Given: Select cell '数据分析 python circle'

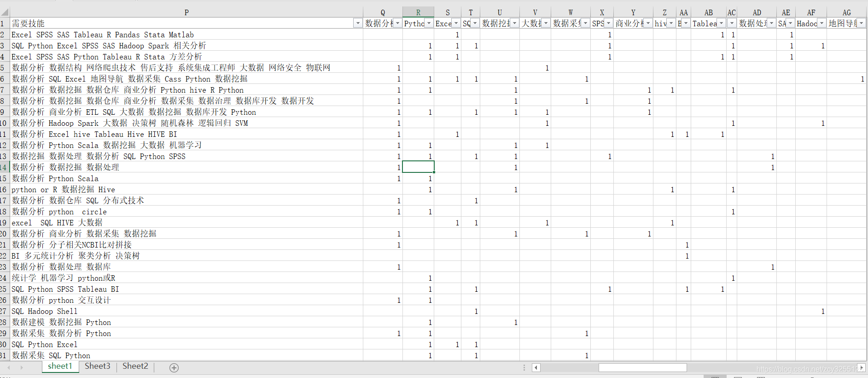Looking at the screenshot, I should pos(186,212).
